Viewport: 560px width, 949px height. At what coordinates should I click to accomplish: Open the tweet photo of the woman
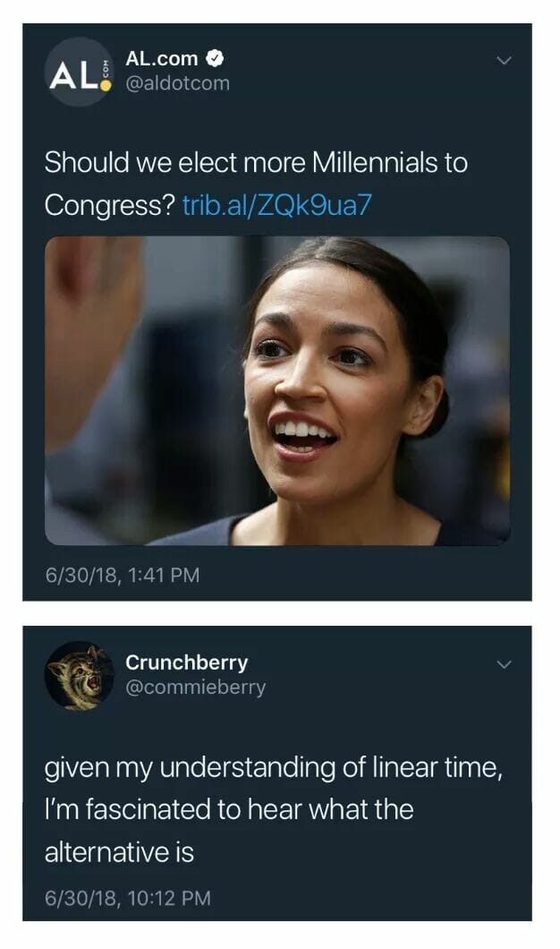click(277, 391)
